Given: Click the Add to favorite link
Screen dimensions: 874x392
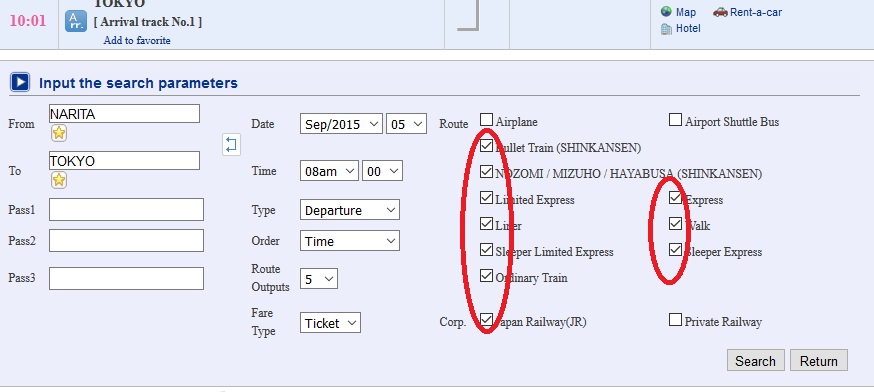Looking at the screenshot, I should [137, 41].
